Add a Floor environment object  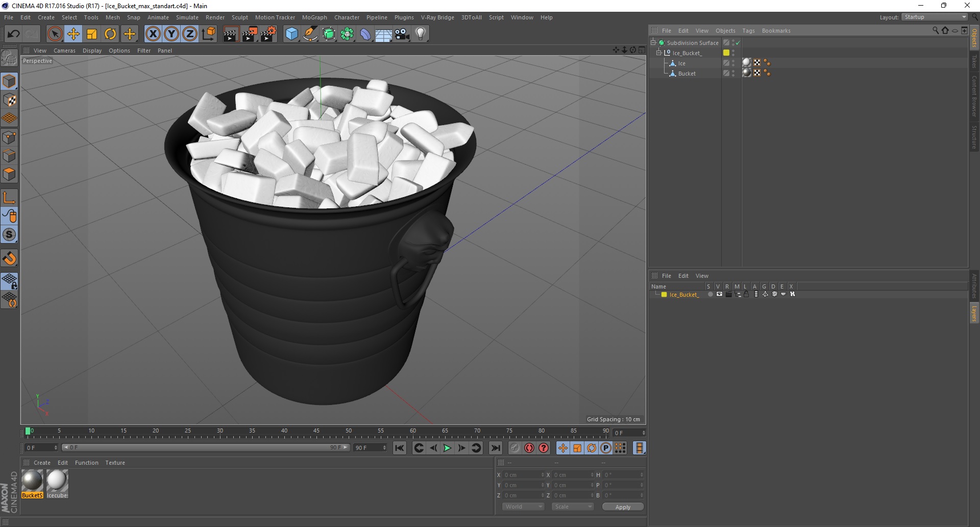pyautogui.click(x=384, y=34)
